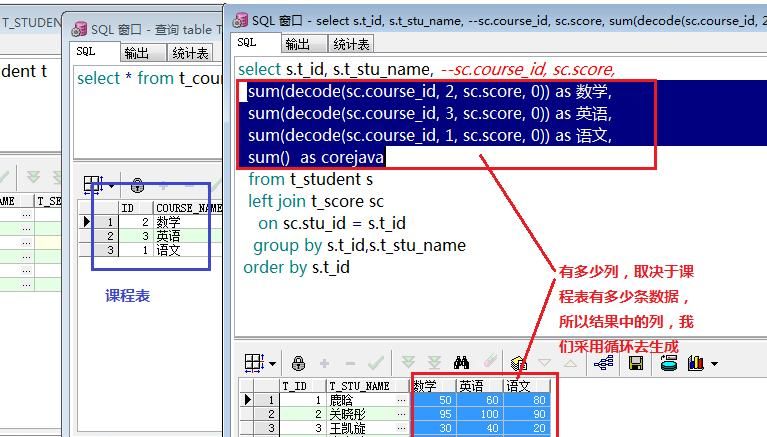Image resolution: width=767 pixels, height=437 pixels.
Task: Open grid layout dropdown in course table window
Action: 111,185
